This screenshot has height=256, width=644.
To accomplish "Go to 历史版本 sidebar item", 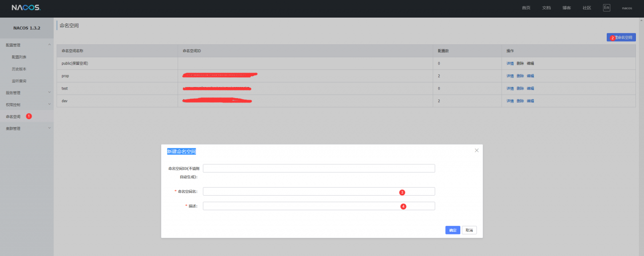I will pyautogui.click(x=19, y=69).
